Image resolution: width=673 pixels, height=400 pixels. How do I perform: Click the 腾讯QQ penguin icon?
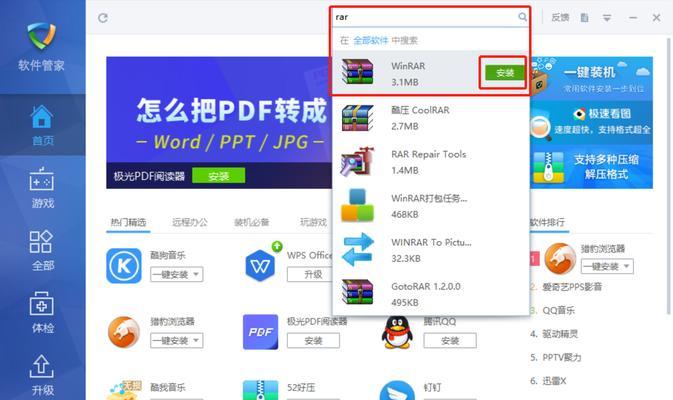click(x=397, y=332)
